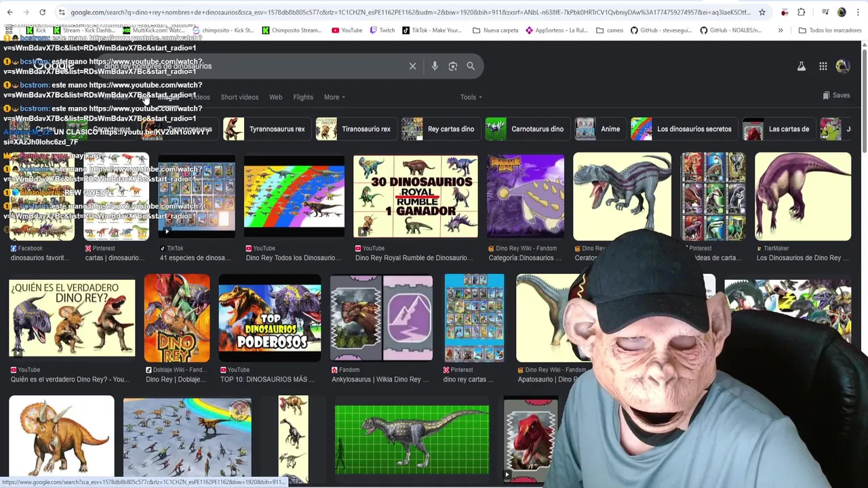
Task: Search by image with the Lens icon
Action: (x=453, y=66)
